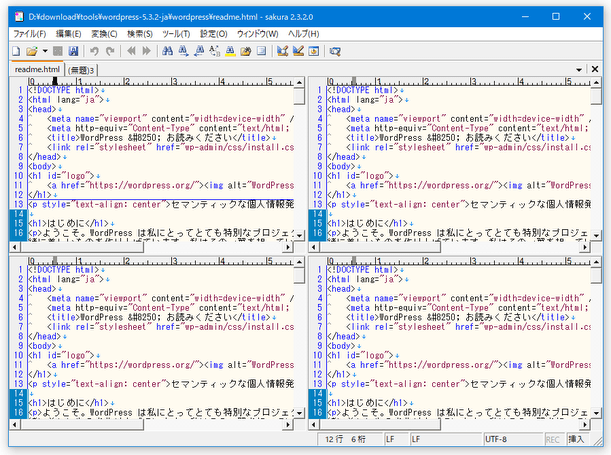Click line number 10 in top-left pane
Viewport: 611px width, 455px height.
pyautogui.click(x=19, y=176)
